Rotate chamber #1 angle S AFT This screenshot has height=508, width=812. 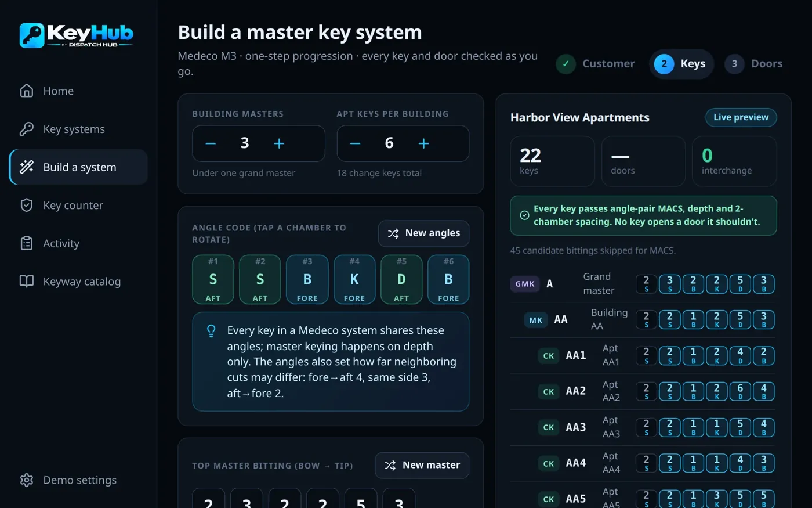point(213,279)
